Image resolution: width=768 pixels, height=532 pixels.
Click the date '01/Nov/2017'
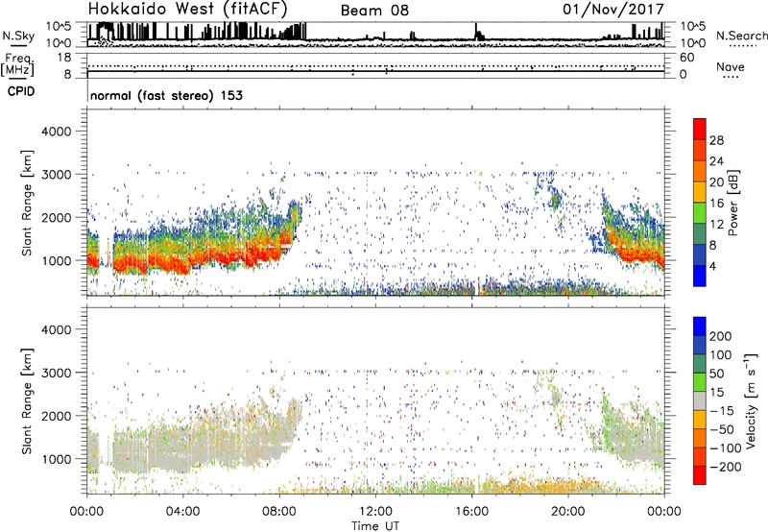(x=613, y=10)
